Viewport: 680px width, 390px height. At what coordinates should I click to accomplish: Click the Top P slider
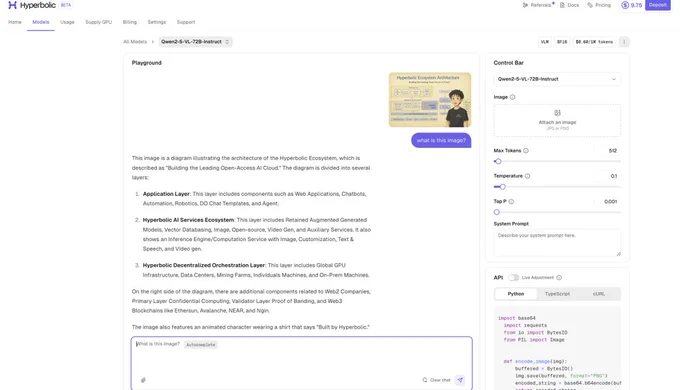point(557,212)
